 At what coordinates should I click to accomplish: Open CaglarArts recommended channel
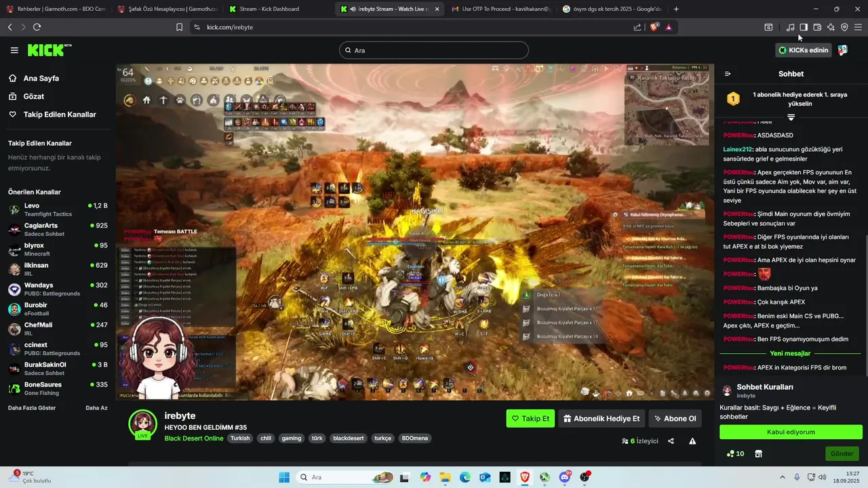click(58, 229)
